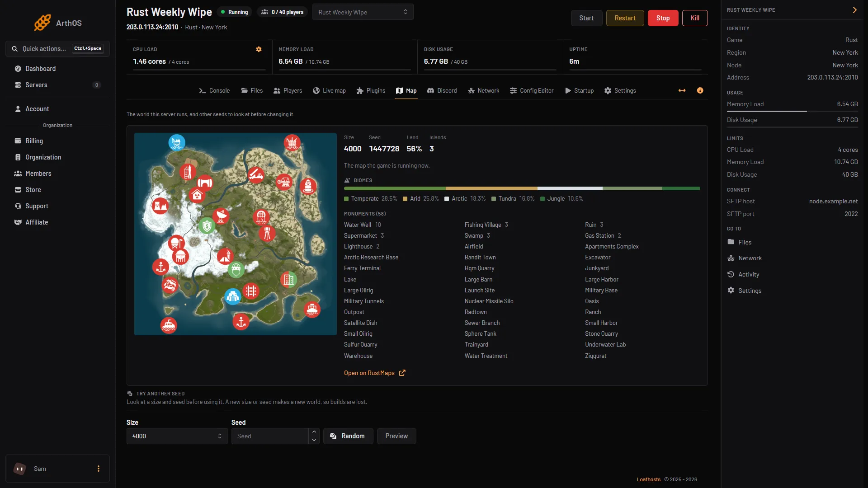Screen dimensions: 868x488
Task: Click the blue ziggurat marker on the map
Action: (x=232, y=297)
